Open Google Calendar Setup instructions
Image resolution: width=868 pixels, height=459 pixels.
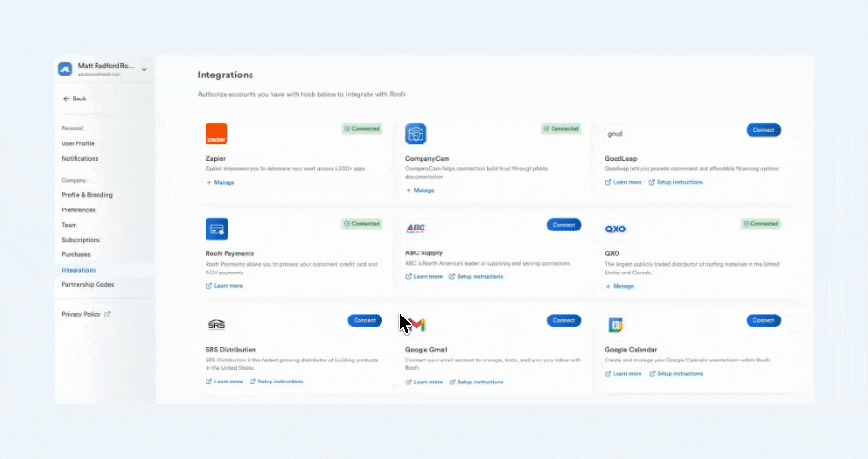click(x=676, y=374)
